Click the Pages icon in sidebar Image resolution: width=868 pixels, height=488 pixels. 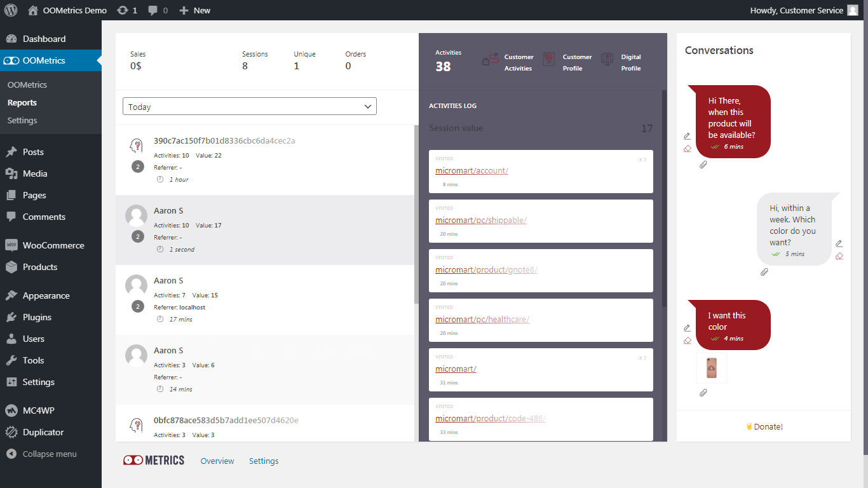click(11, 195)
